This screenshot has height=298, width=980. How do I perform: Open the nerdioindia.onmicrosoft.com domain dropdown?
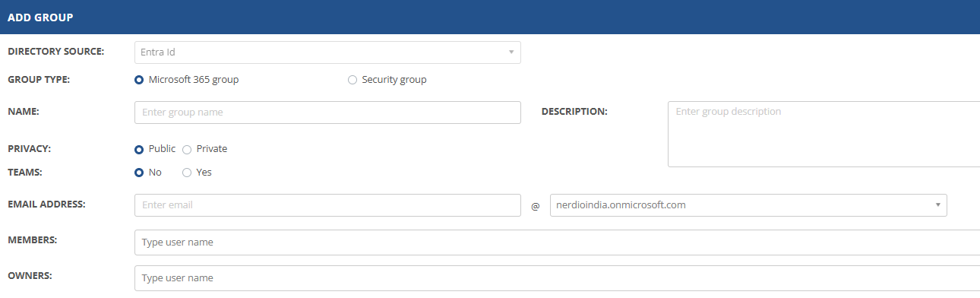click(748, 205)
